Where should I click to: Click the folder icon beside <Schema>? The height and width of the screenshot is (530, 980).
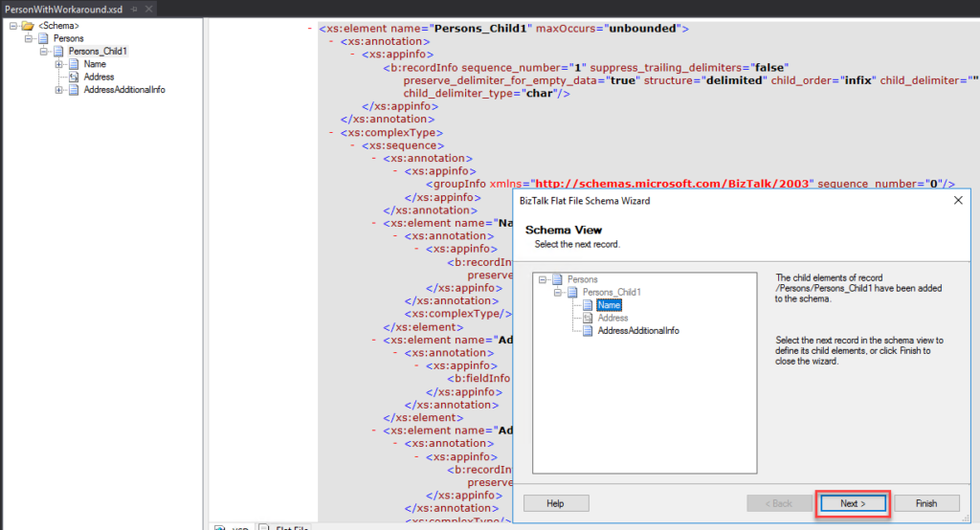(28, 26)
